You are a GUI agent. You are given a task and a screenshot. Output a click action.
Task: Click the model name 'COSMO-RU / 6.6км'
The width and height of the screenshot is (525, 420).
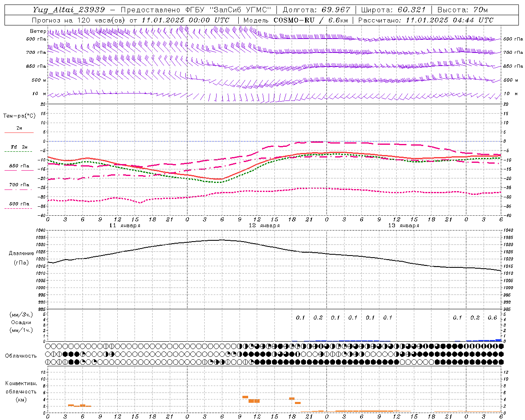tap(311, 20)
